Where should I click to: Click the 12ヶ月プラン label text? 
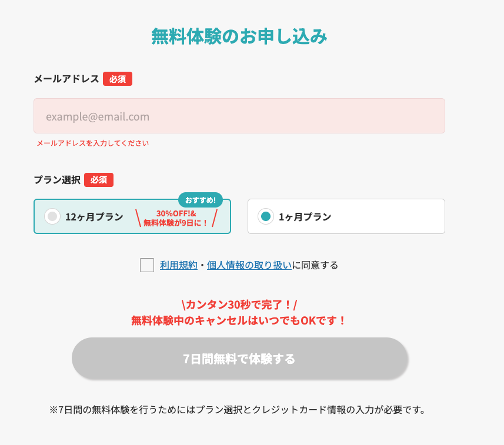coord(94,217)
